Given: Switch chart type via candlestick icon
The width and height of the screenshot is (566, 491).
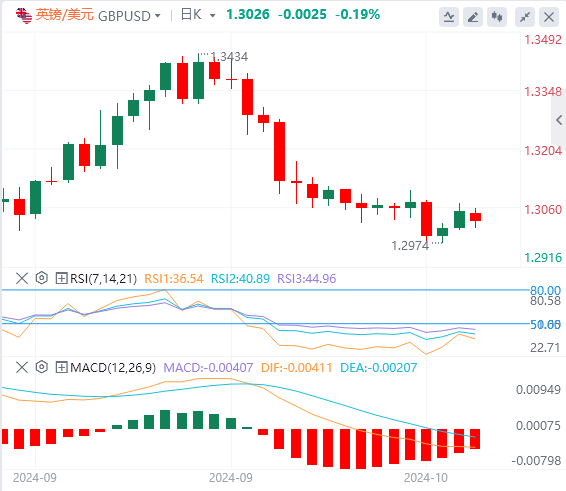Looking at the screenshot, I should pyautogui.click(x=497, y=17).
